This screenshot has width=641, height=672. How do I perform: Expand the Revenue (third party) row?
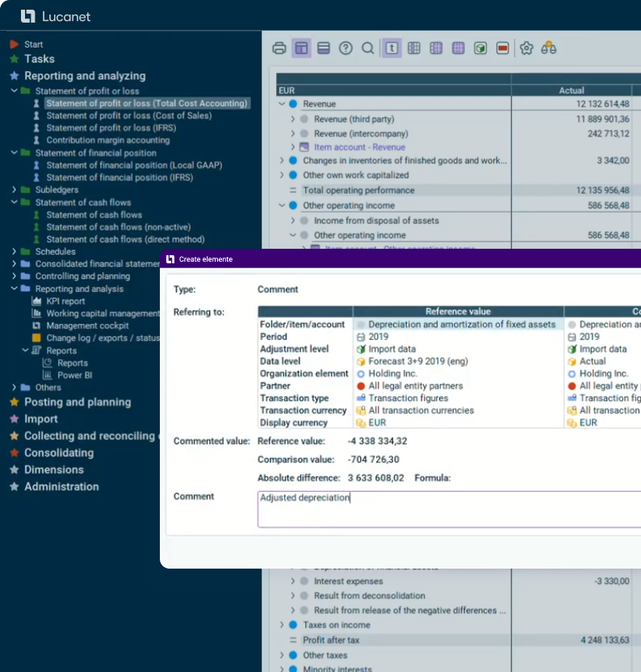click(x=293, y=119)
